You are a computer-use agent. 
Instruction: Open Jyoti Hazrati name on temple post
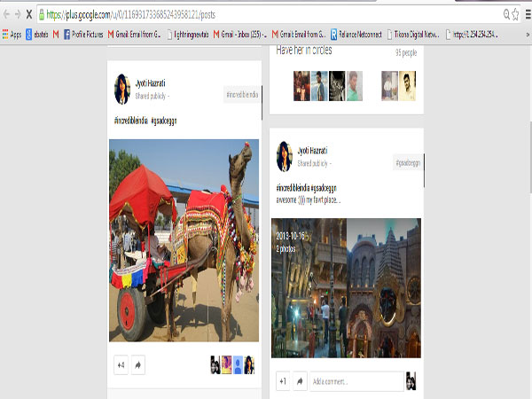coord(312,151)
